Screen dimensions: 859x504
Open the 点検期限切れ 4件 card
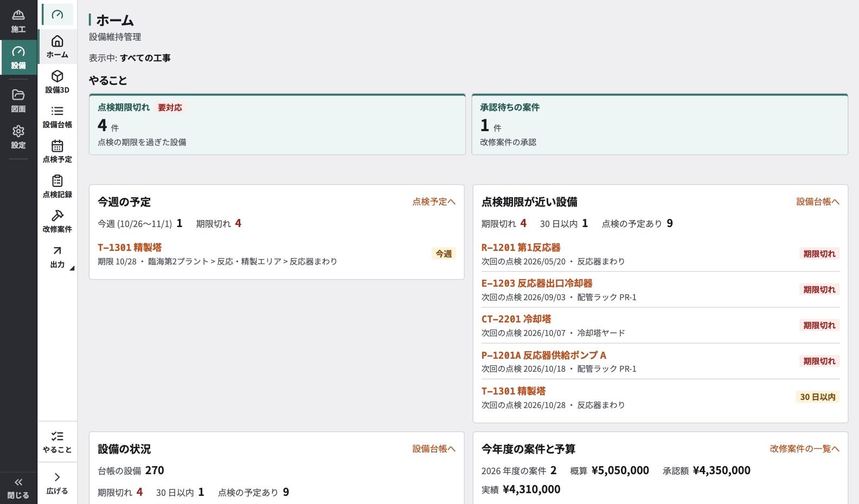click(x=277, y=125)
